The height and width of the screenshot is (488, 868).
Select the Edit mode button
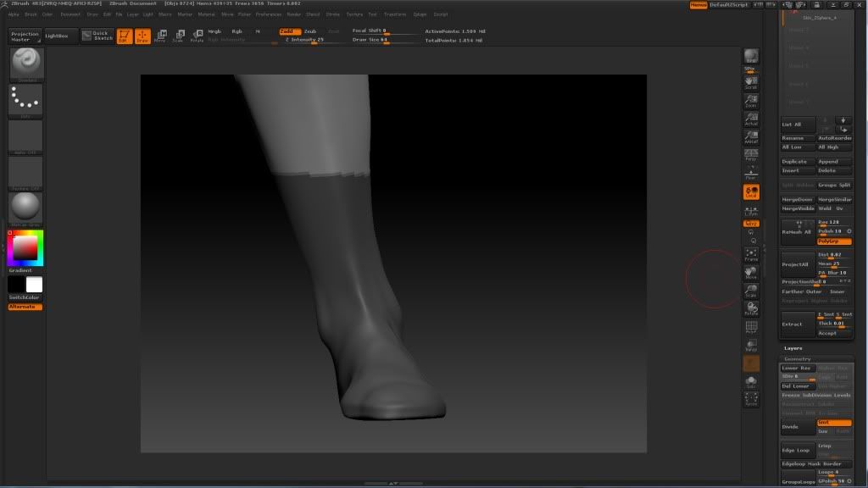[124, 36]
